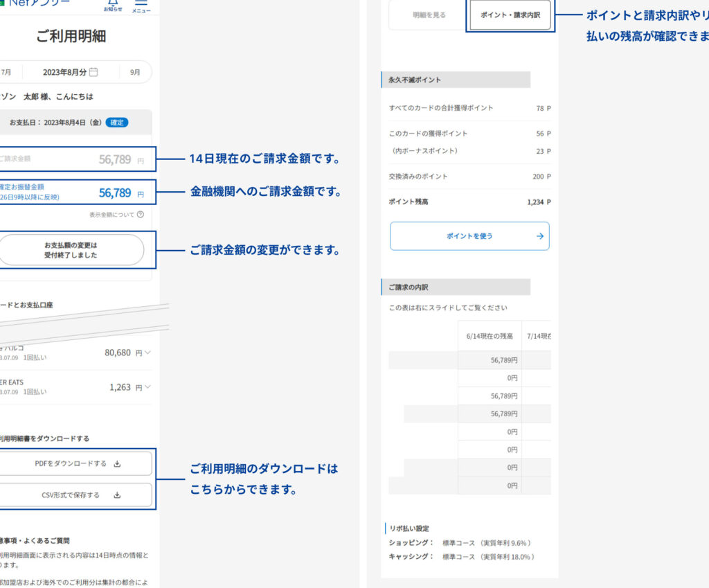Open the calendar icon next to 2023年8月分
The image size is (709, 588).
[x=93, y=72]
